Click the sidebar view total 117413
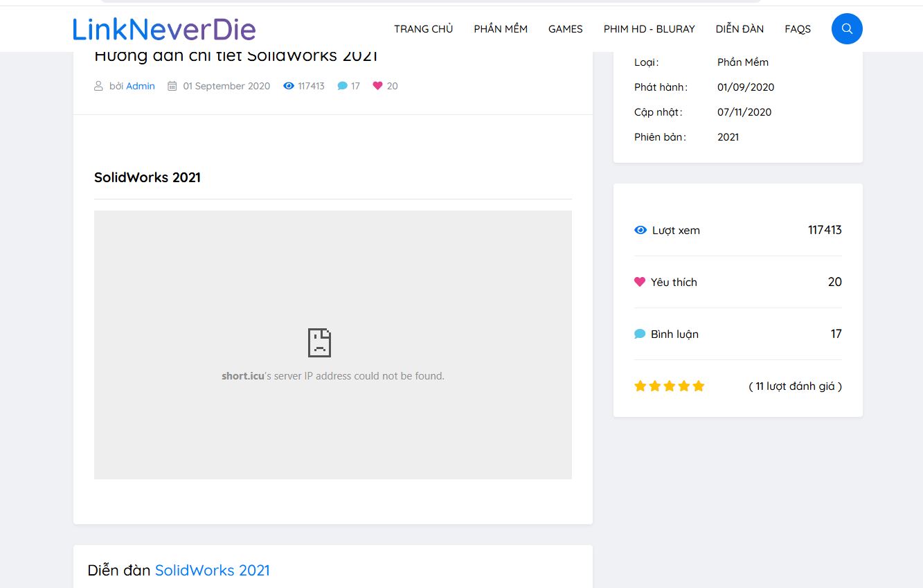 pyautogui.click(x=825, y=230)
